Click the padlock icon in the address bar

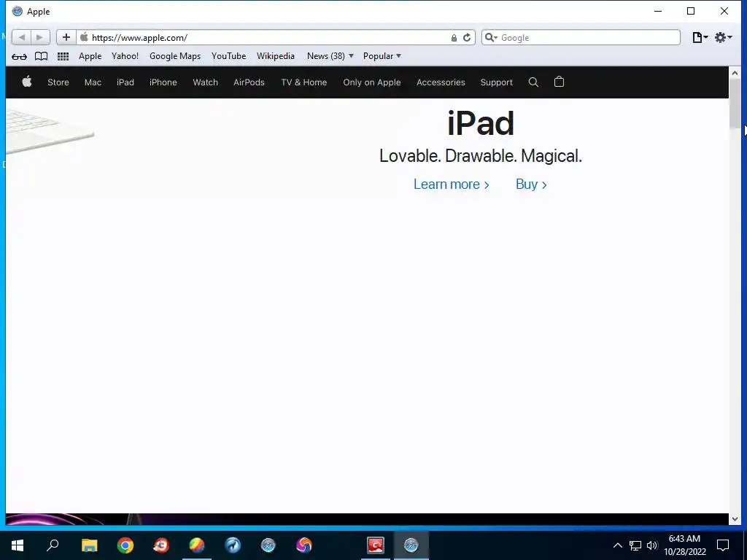point(454,38)
